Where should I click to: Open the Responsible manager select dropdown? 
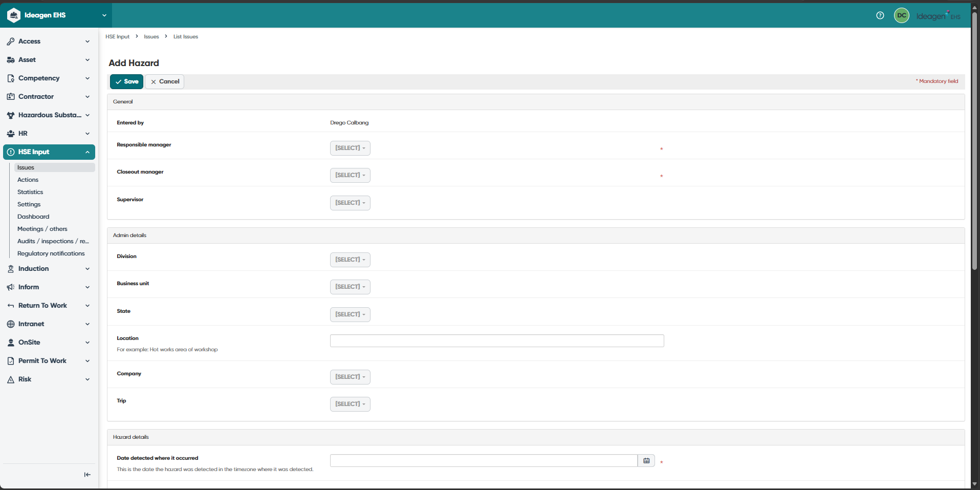point(350,148)
